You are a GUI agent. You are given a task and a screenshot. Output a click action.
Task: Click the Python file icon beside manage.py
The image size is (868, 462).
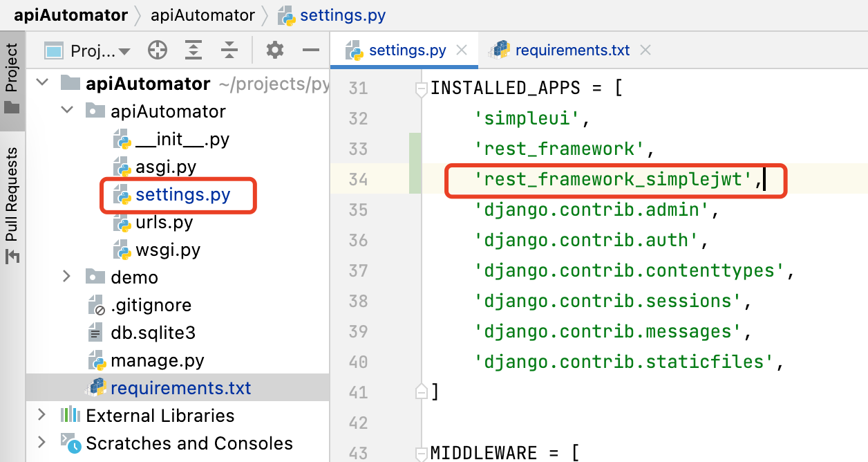pos(96,360)
